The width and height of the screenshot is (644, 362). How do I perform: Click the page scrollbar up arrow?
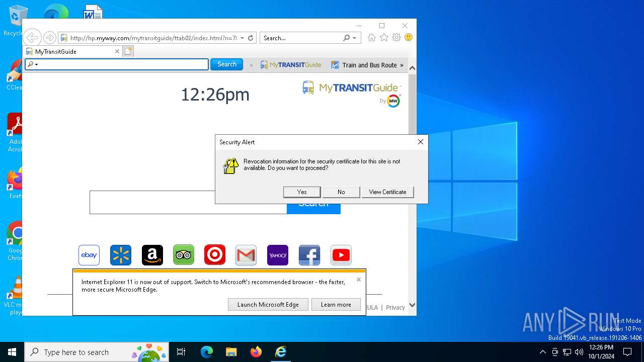[x=412, y=68]
